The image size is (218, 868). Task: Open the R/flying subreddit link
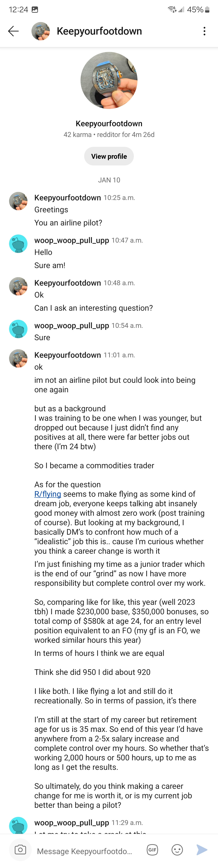pyautogui.click(x=47, y=494)
